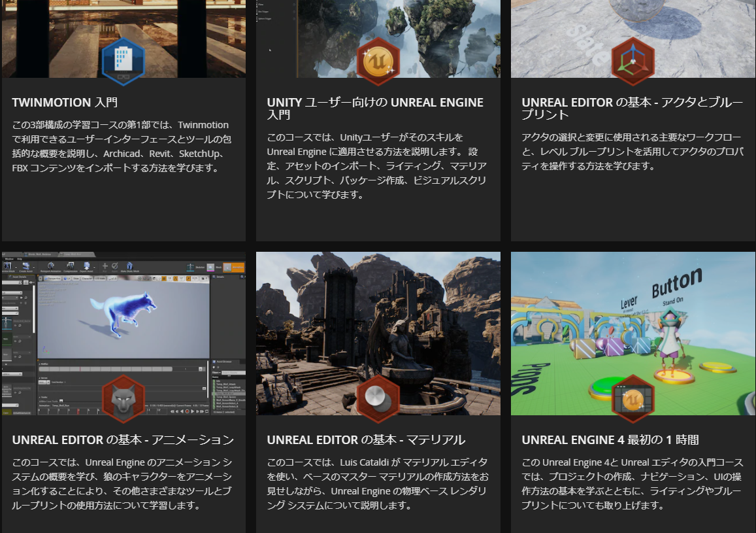This screenshot has width=756, height=533.
Task: Open UNREAL ENGINE 4 最初の 1 時間 title
Action: click(610, 440)
